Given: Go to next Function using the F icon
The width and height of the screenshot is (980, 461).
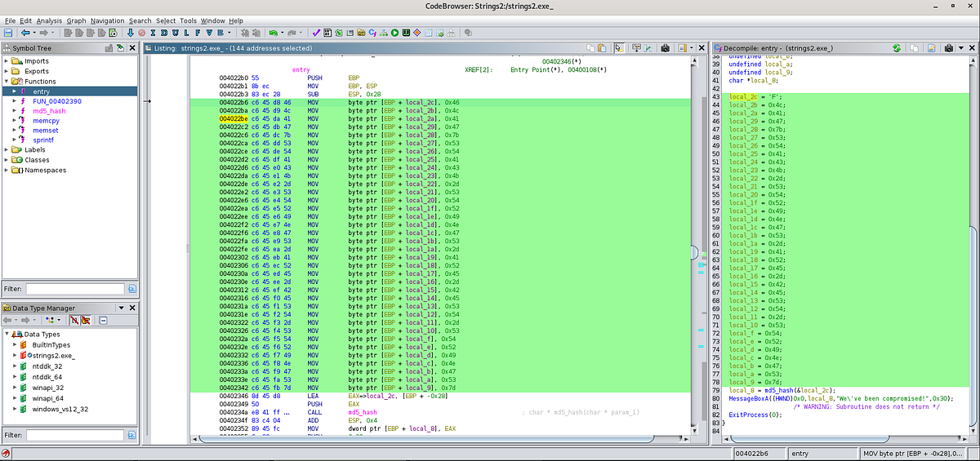Looking at the screenshot, I should [x=198, y=33].
